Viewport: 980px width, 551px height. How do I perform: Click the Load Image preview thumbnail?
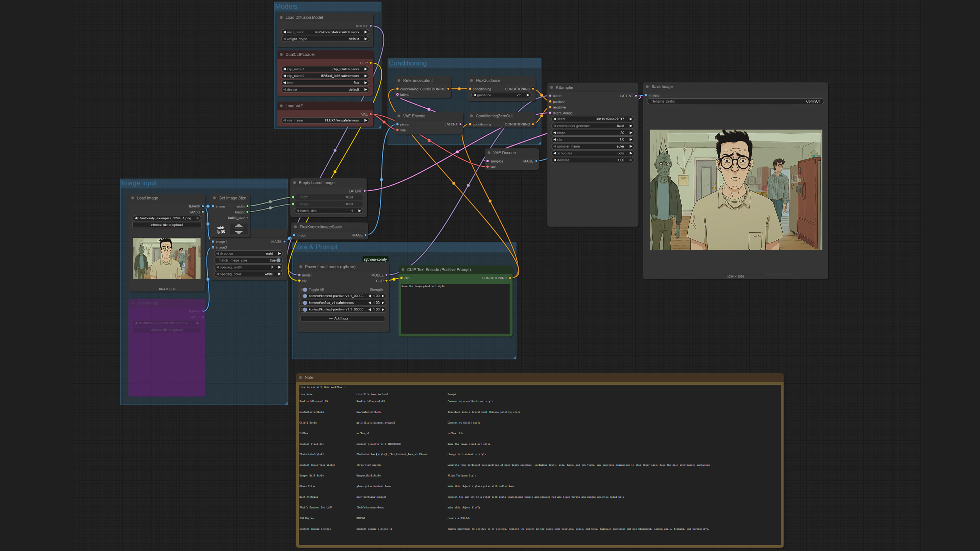(x=167, y=258)
